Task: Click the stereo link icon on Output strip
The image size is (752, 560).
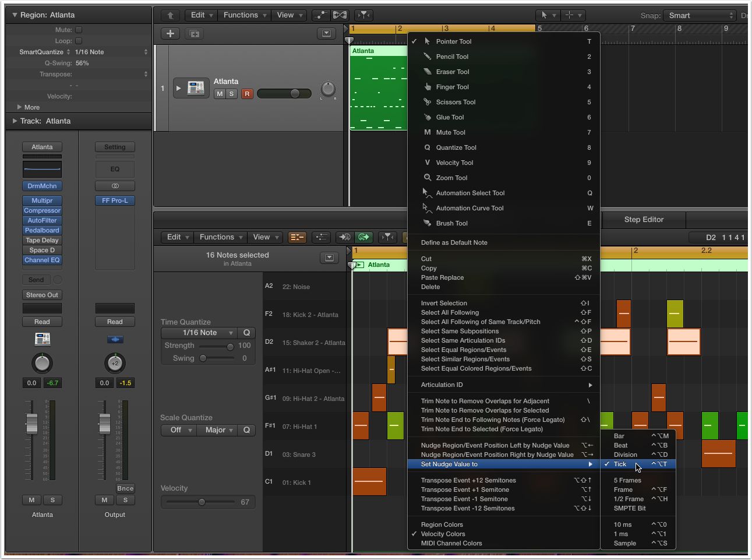Action: 115,186
